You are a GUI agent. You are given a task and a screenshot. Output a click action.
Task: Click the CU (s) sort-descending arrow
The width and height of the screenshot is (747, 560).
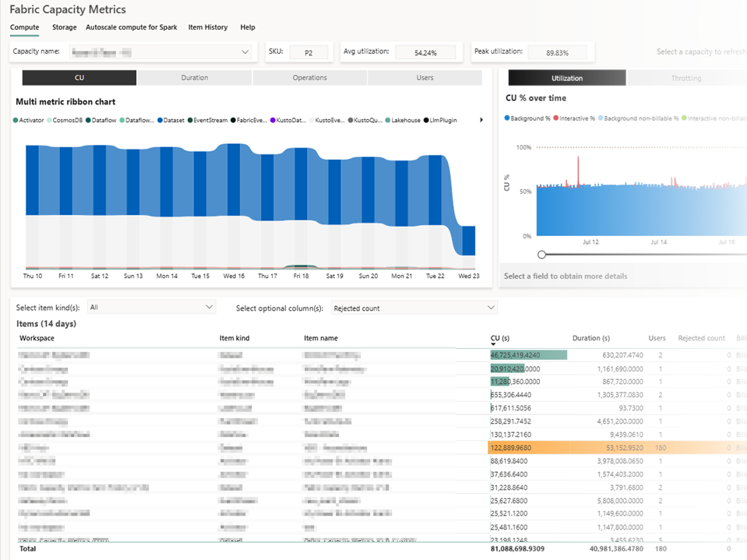point(493,344)
